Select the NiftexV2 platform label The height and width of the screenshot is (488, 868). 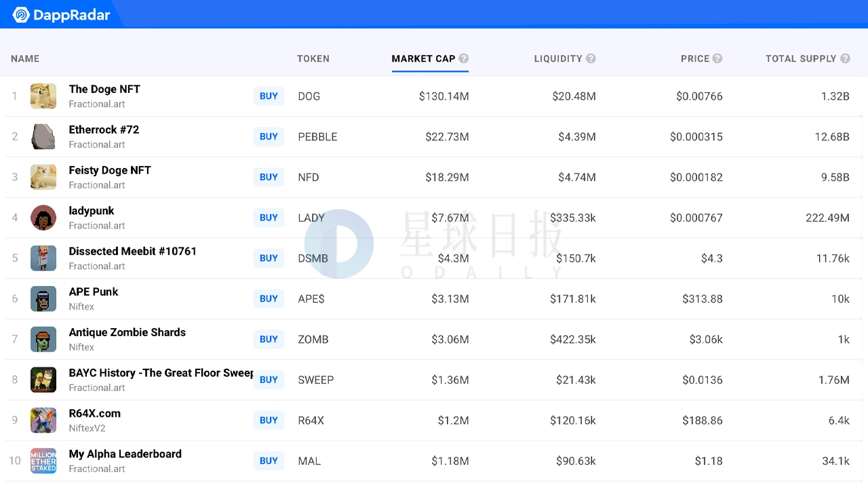[87, 428]
